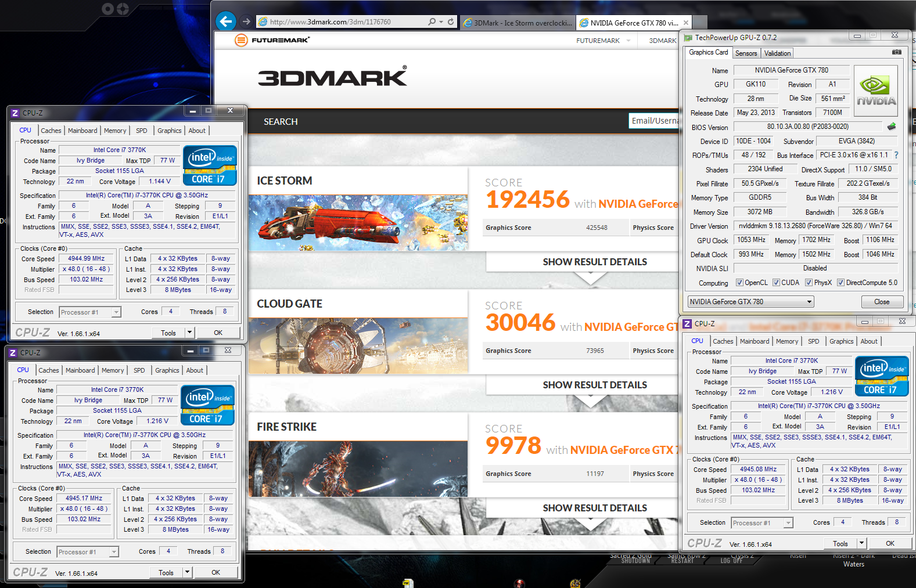Click the Close button in GPU-Z
The width and height of the screenshot is (916, 588).
pos(882,302)
